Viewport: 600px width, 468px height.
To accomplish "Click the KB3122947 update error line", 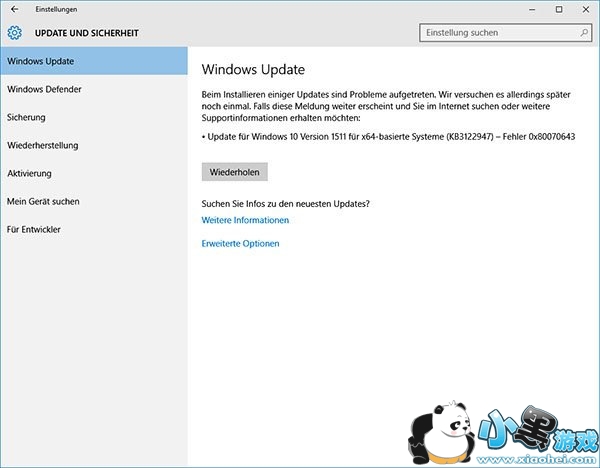I will pos(388,137).
